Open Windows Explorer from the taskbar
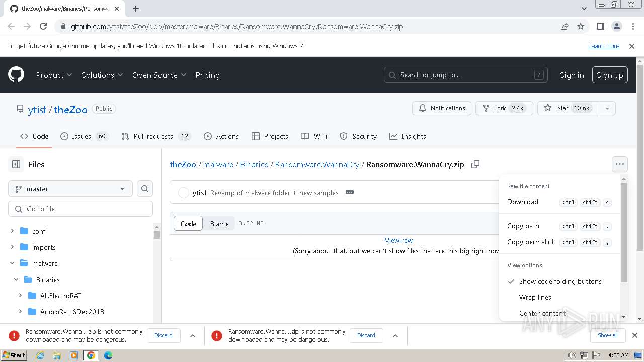This screenshot has width=644, height=362. (x=57, y=355)
